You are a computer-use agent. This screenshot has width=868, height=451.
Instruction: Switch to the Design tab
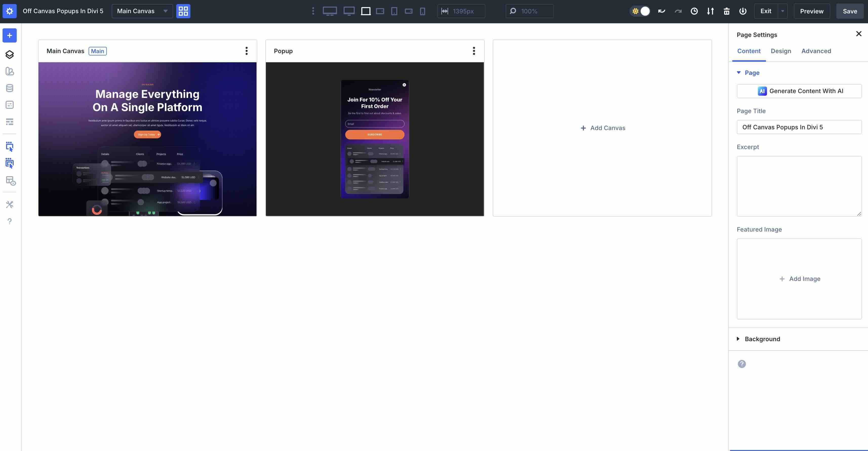click(x=781, y=51)
